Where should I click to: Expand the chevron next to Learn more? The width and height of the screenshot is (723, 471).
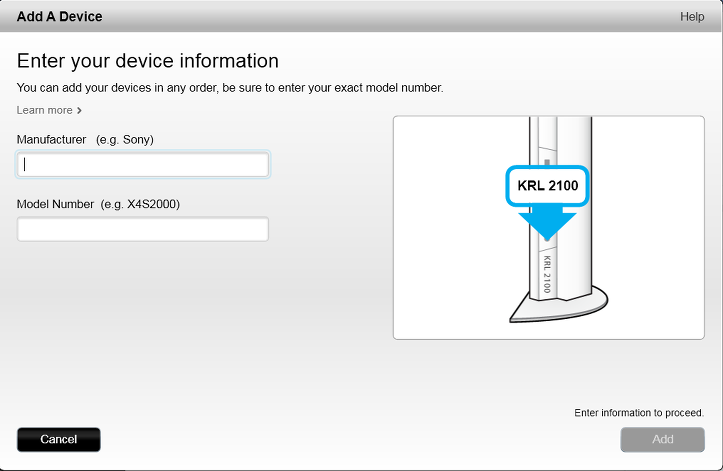(x=80, y=110)
